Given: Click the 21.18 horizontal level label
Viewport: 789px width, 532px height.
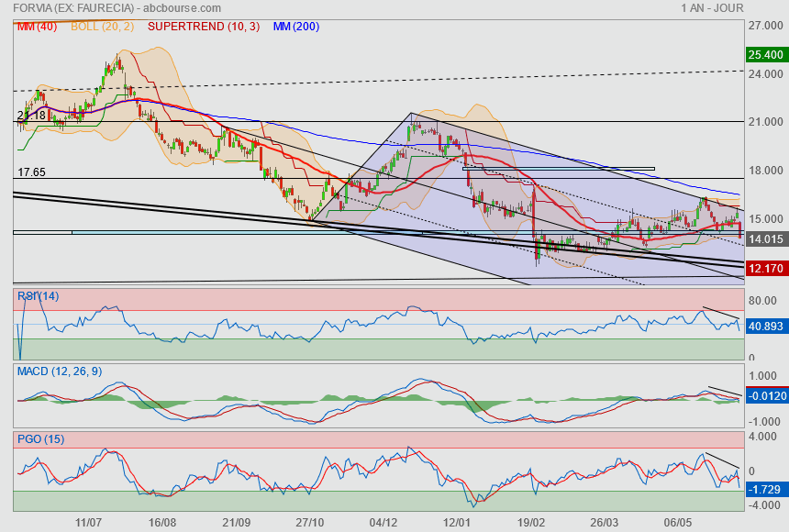Looking at the screenshot, I should [x=31, y=116].
